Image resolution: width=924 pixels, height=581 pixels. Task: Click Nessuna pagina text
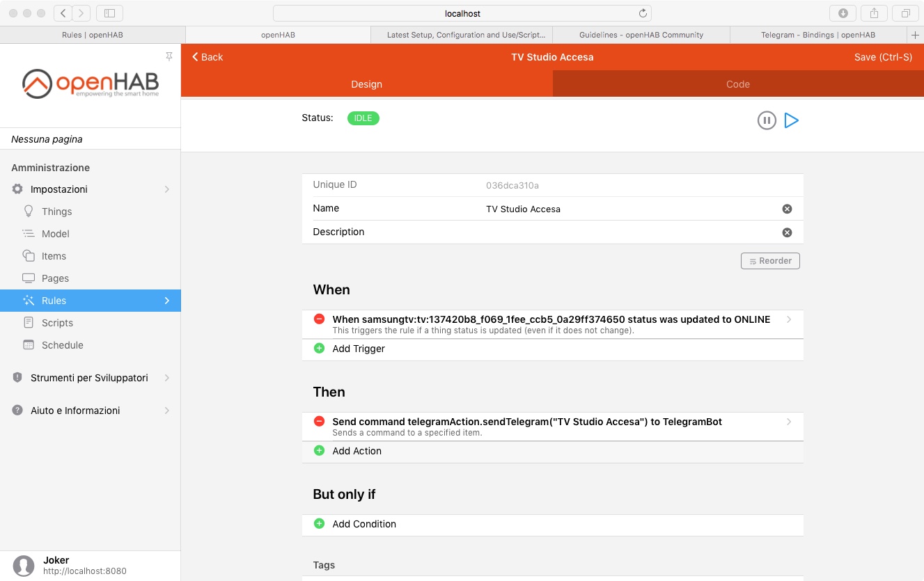47,139
